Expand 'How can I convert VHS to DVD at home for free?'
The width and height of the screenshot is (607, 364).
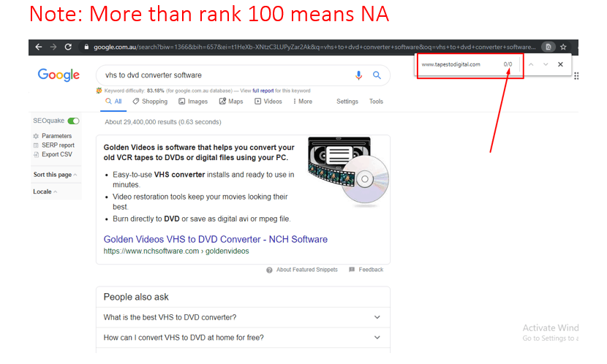pyautogui.click(x=243, y=338)
